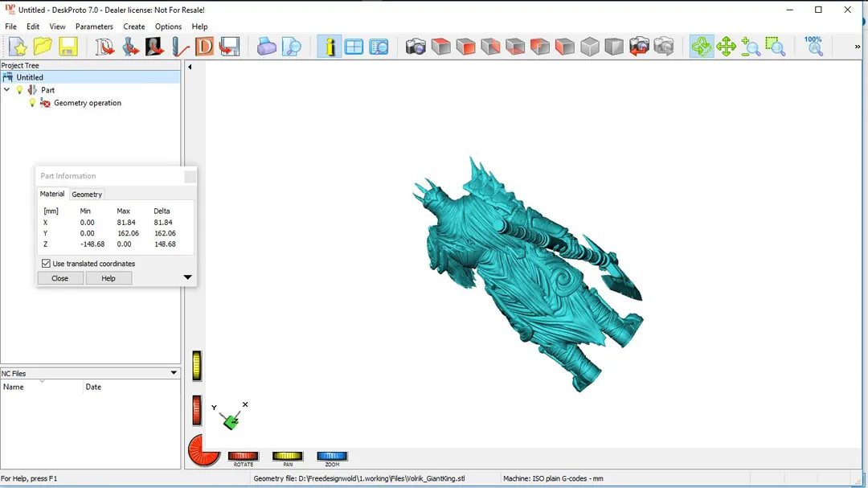Image resolution: width=868 pixels, height=488 pixels.
Task: Open the Edit menu
Action: (x=33, y=27)
